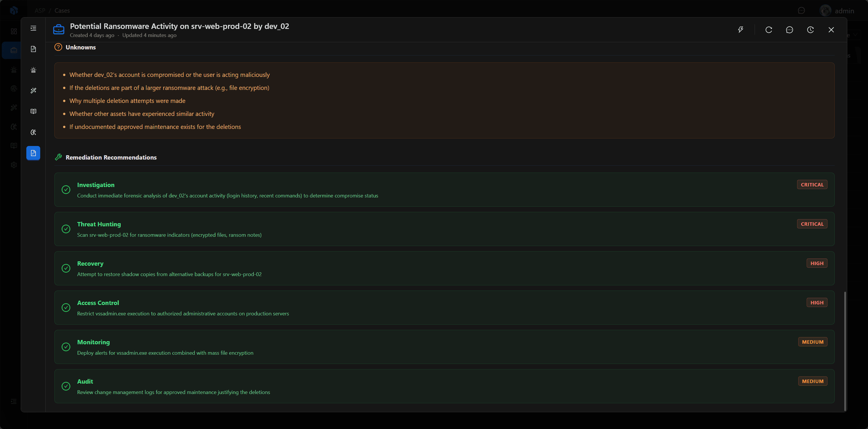Image resolution: width=868 pixels, height=429 pixels.
Task: Click the Unknowns section heading
Action: [80, 47]
